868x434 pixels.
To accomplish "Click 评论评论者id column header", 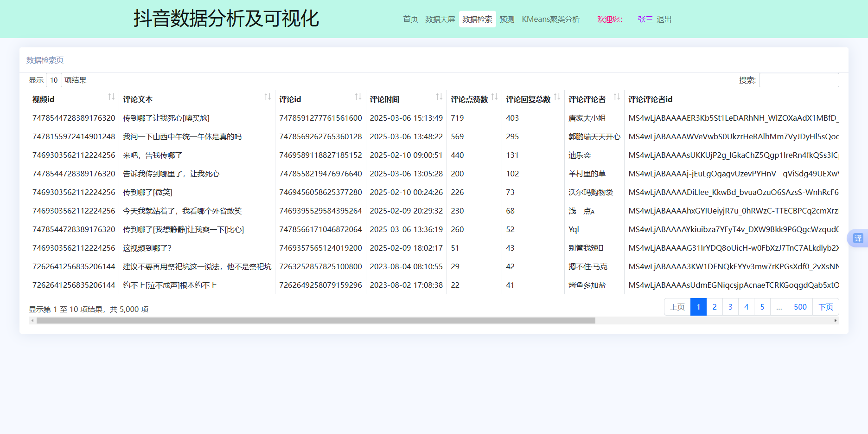I will click(650, 99).
